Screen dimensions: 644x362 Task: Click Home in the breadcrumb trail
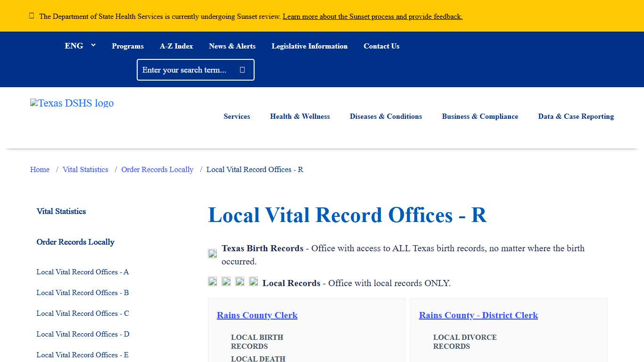[x=40, y=169]
